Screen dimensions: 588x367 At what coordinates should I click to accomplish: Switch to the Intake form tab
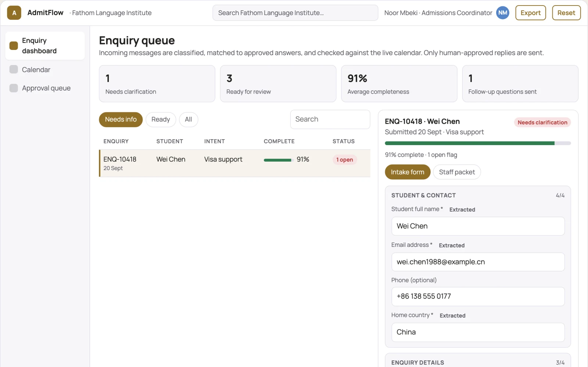tap(408, 172)
